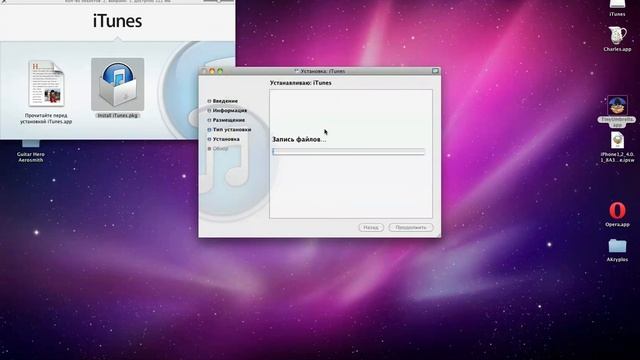Open the Install iTunes.pkg package icon
The height and width of the screenshot is (360, 640).
(118, 85)
